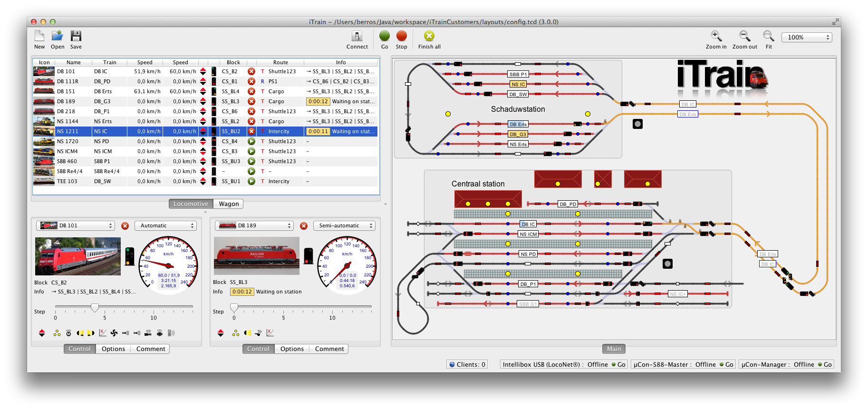Image resolution: width=868 pixels, height=410 pixels.
Task: Click the Clients: 0 status indicator
Action: tap(467, 364)
